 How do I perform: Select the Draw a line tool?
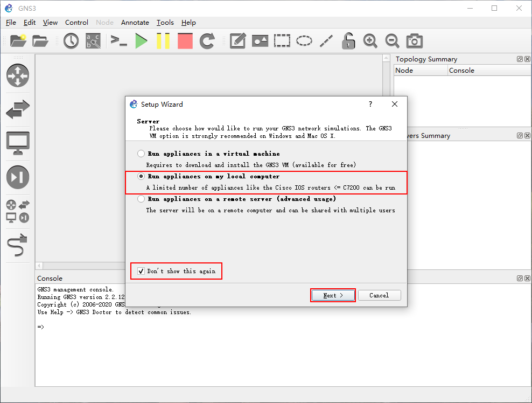[x=326, y=41]
